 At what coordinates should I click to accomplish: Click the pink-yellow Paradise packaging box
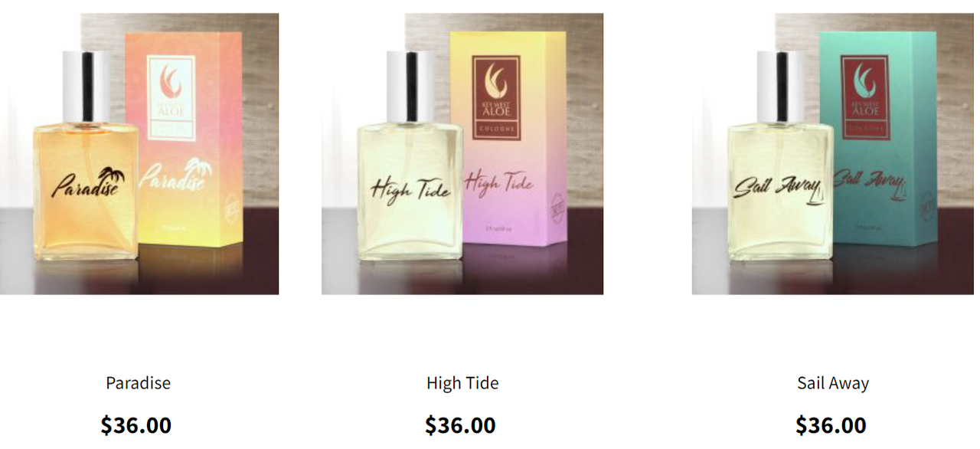184,139
